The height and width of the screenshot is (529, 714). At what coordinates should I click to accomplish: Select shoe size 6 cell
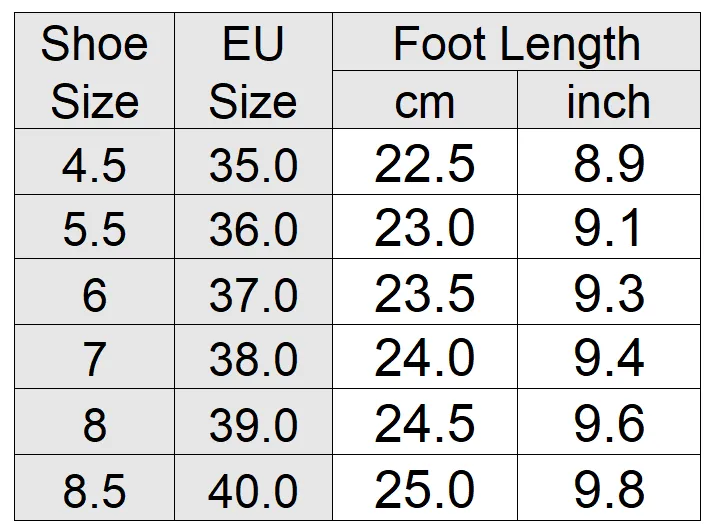click(94, 292)
